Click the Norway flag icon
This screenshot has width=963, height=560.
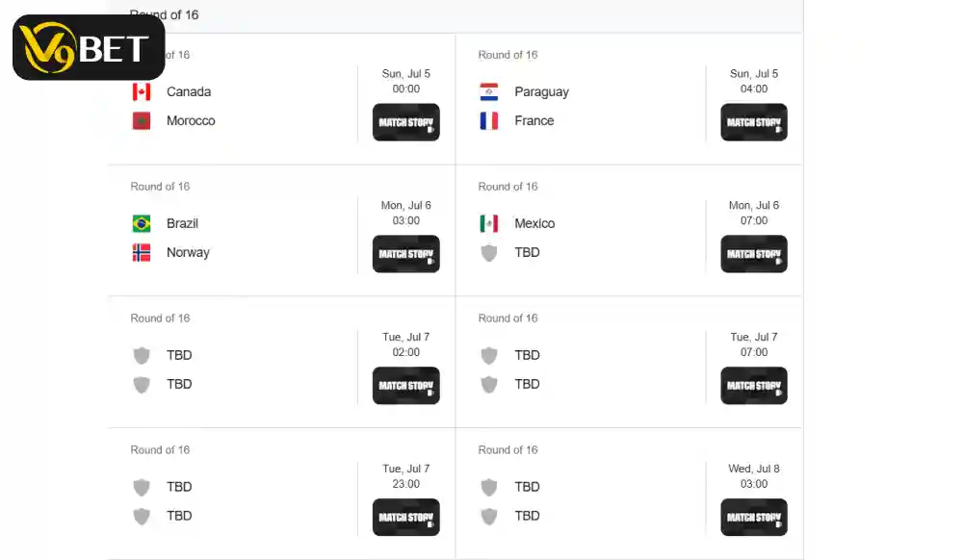142,253
